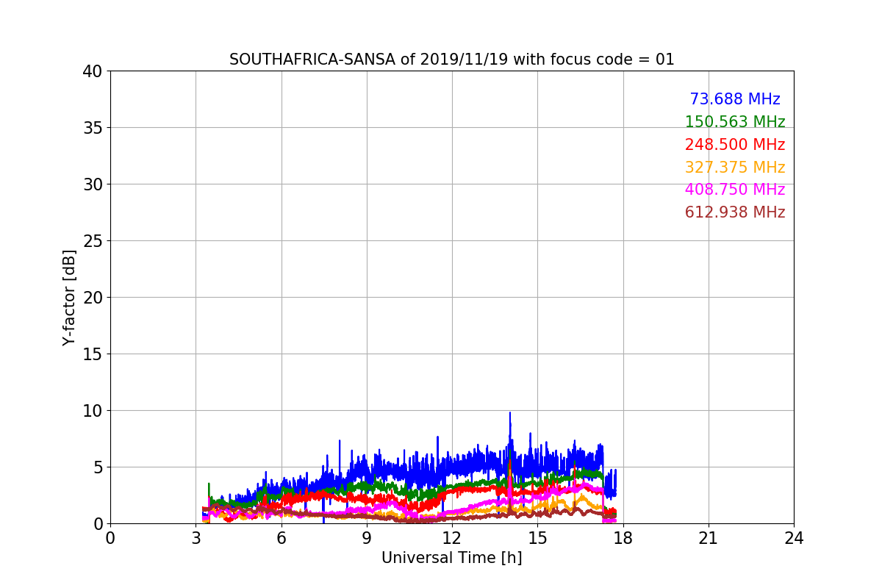Select the 248.500 MHz legend label

click(x=735, y=145)
